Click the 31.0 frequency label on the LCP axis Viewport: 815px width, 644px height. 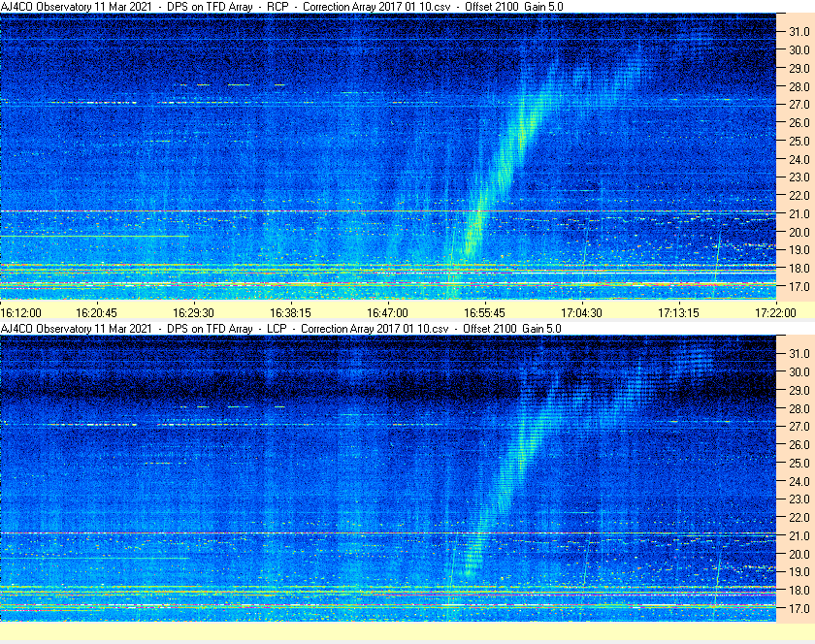(799, 353)
